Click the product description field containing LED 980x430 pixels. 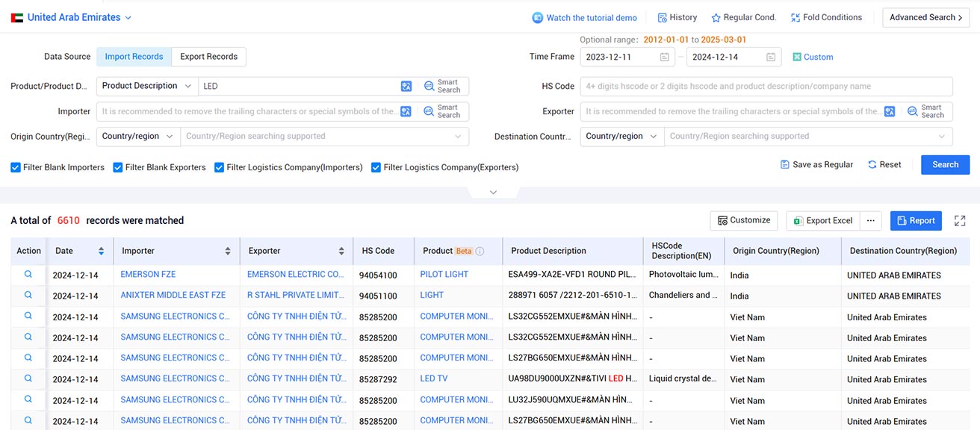click(299, 86)
